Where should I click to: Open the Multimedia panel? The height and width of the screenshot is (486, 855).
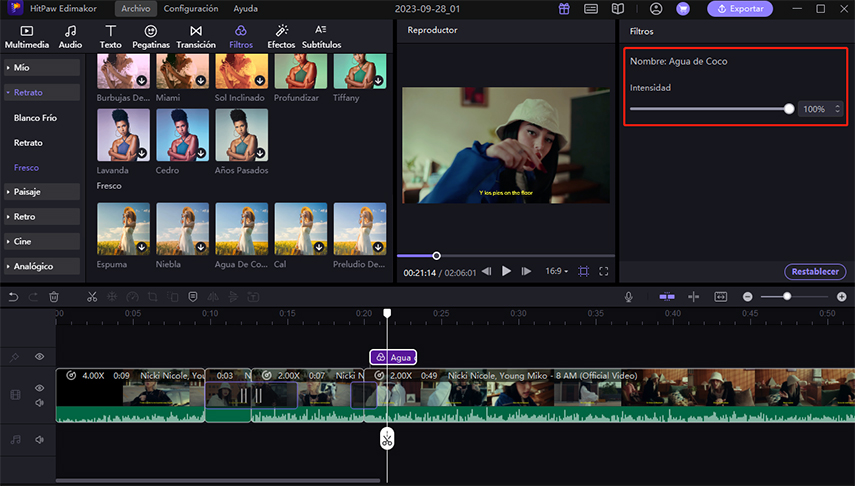[27, 37]
